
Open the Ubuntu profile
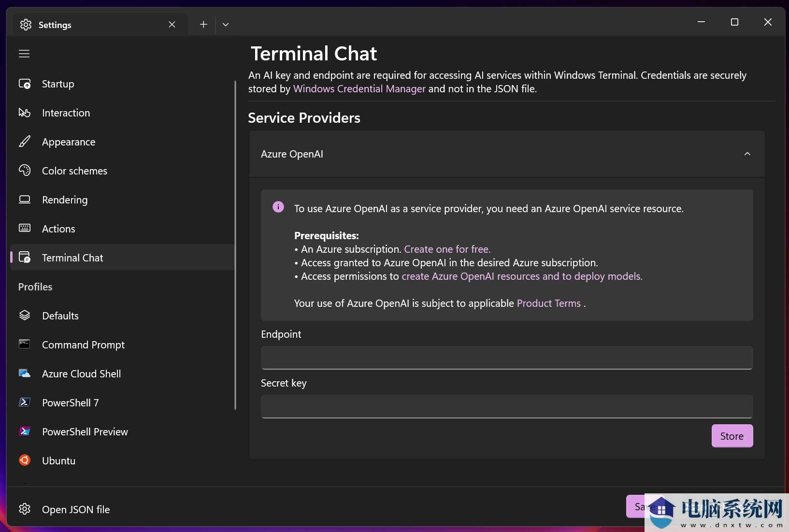122,461
